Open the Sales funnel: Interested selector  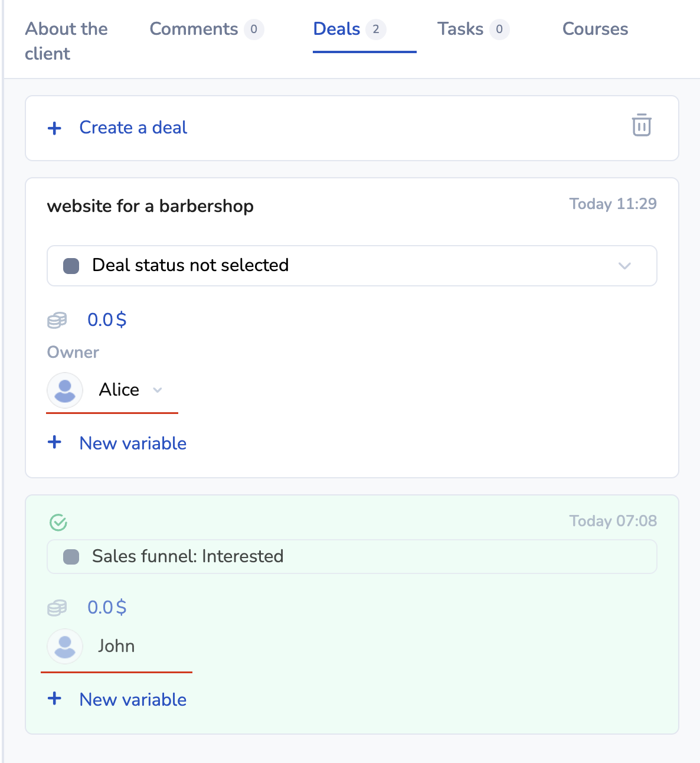click(x=352, y=556)
